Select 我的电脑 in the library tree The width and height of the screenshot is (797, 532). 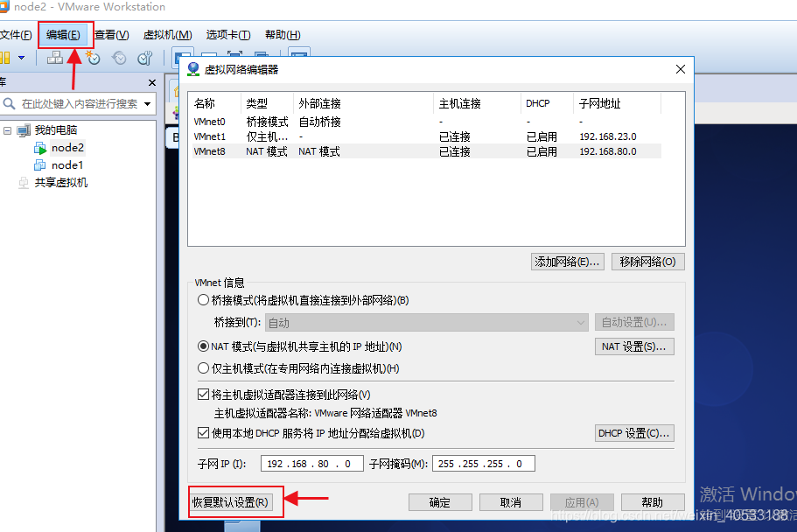(56, 130)
